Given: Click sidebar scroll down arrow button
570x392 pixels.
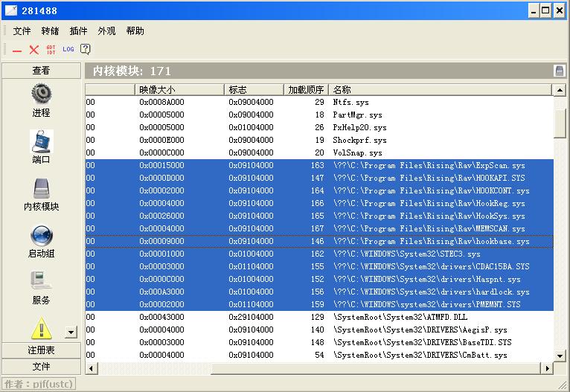Looking at the screenshot, I should pos(71,332).
